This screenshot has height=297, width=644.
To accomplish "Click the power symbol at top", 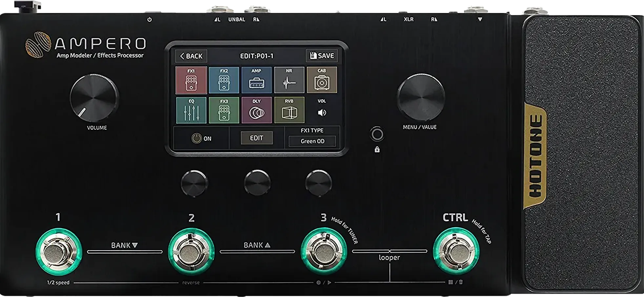I will pos(150,19).
